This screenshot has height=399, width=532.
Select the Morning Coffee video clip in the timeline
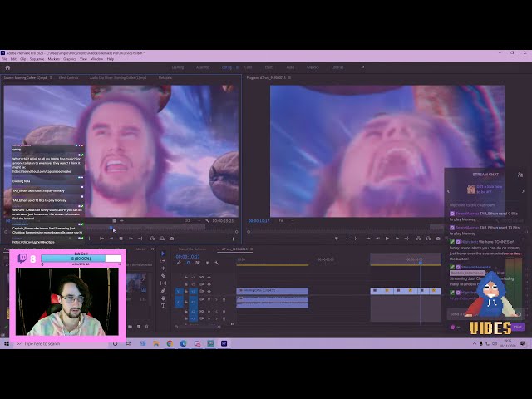(x=273, y=291)
